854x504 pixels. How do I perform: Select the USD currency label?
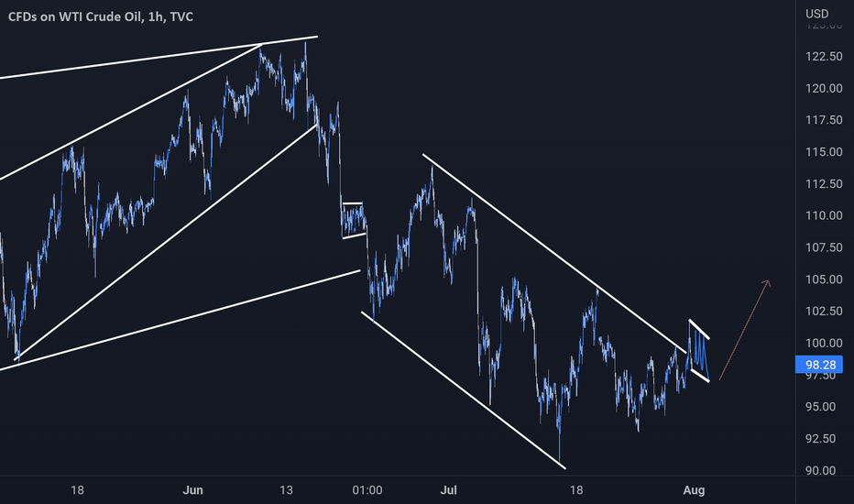(x=817, y=14)
